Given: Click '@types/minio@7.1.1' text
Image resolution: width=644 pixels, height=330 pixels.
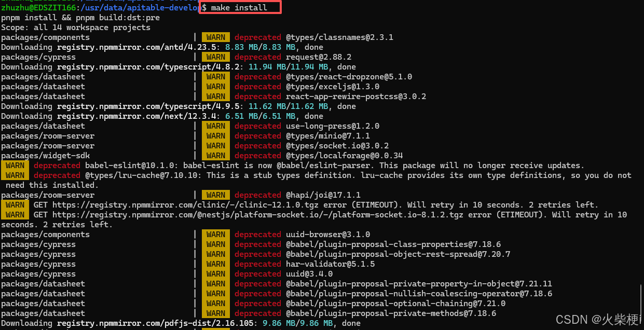Looking at the screenshot, I should pos(328,136).
